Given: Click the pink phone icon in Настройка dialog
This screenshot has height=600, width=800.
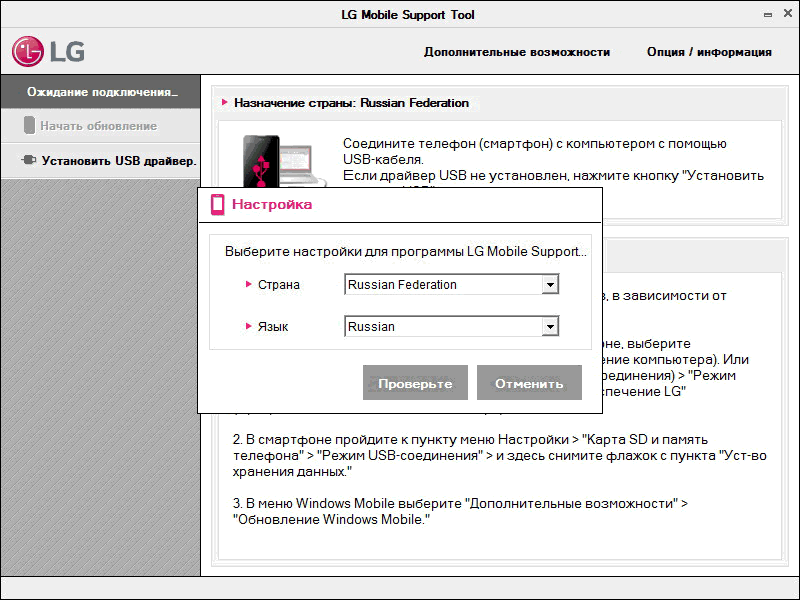Looking at the screenshot, I should tap(218, 205).
